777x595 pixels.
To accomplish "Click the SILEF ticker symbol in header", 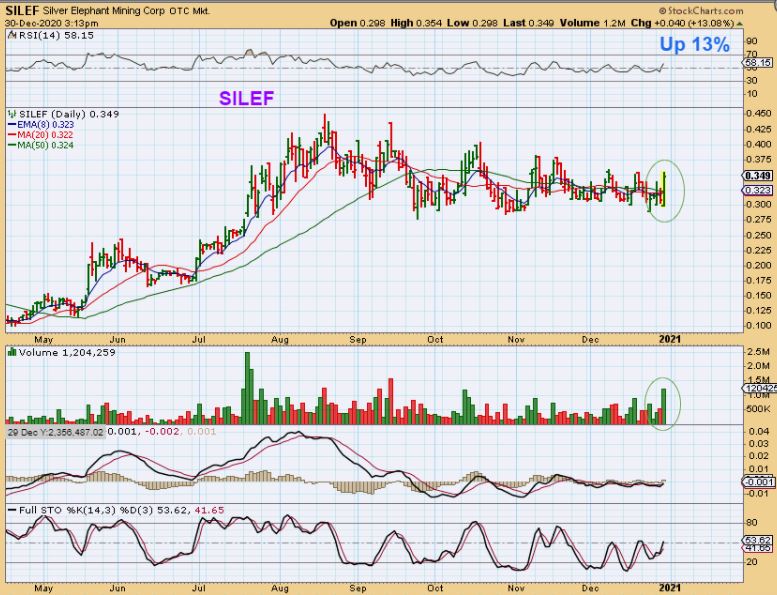I will pyautogui.click(x=22, y=11).
